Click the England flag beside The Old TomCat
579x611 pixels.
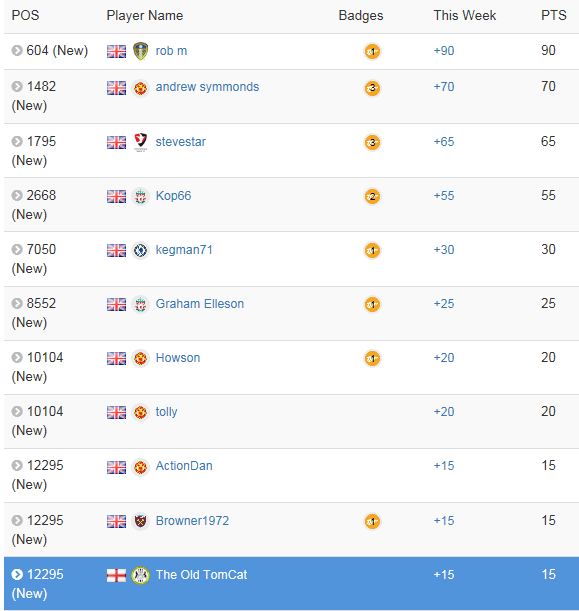coord(117,575)
